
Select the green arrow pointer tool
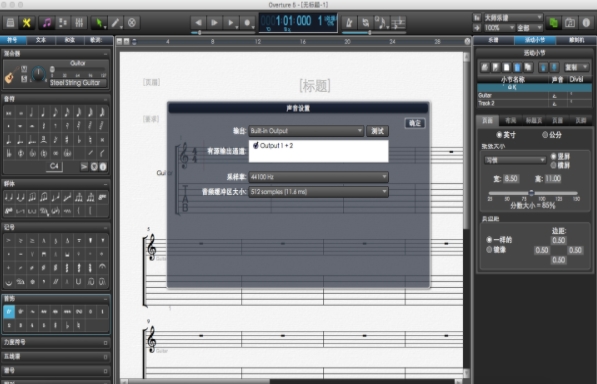(99, 23)
